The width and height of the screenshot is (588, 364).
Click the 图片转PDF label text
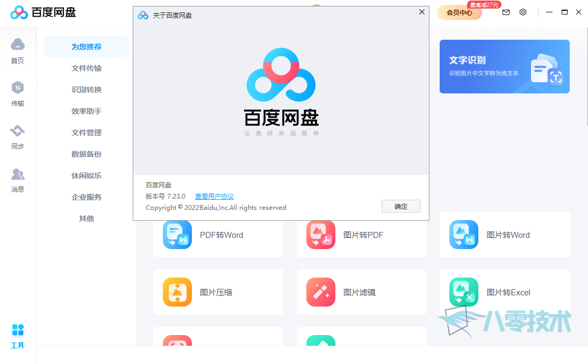point(363,235)
